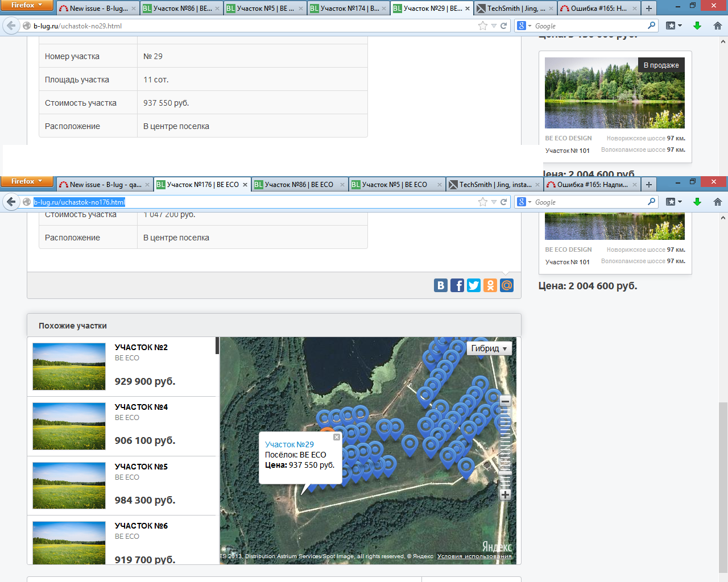Share page via Twitter icon
The image size is (728, 582).
pos(474,285)
